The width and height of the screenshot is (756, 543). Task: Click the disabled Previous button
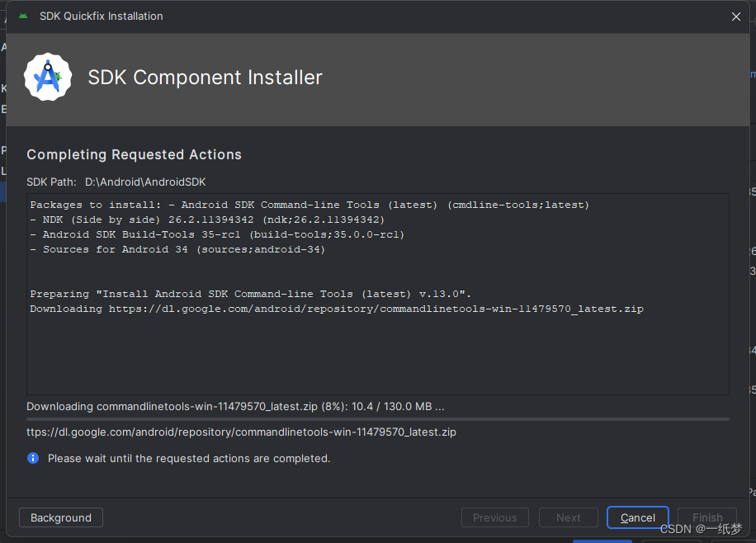494,517
